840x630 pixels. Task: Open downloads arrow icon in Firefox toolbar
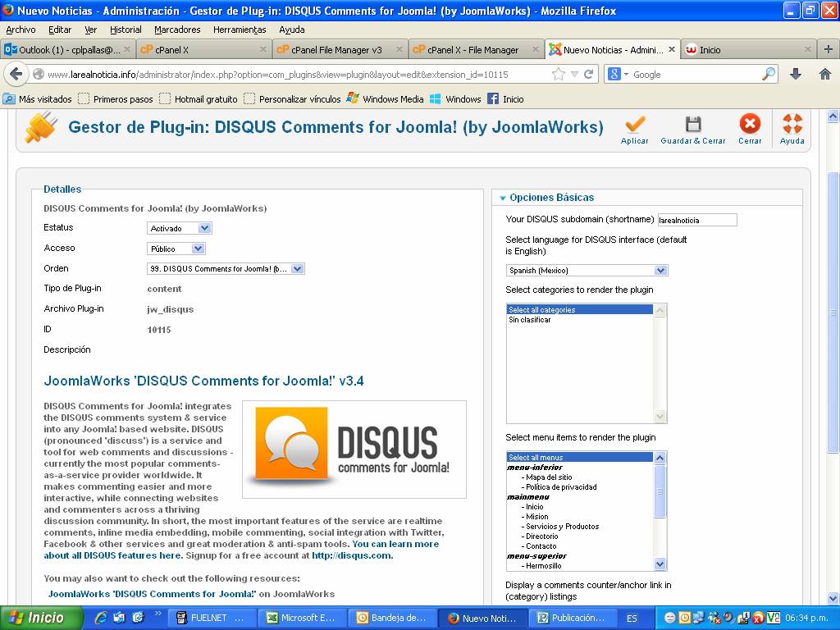[x=796, y=74]
